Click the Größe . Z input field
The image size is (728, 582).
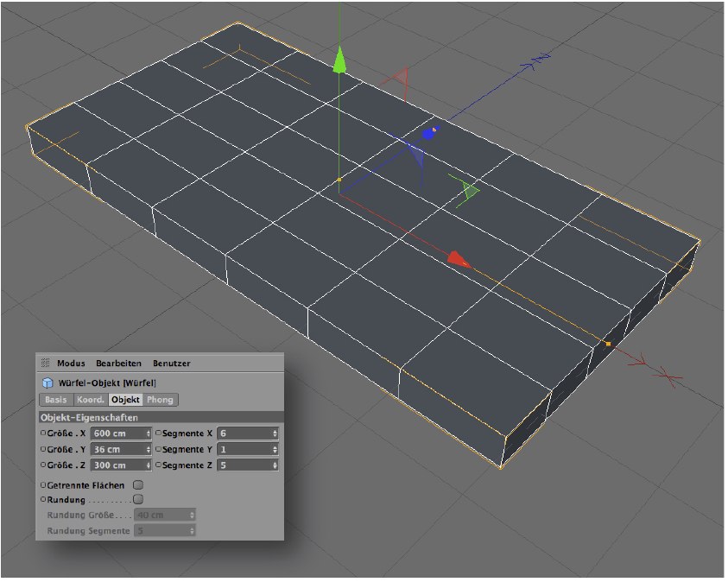tap(117, 465)
